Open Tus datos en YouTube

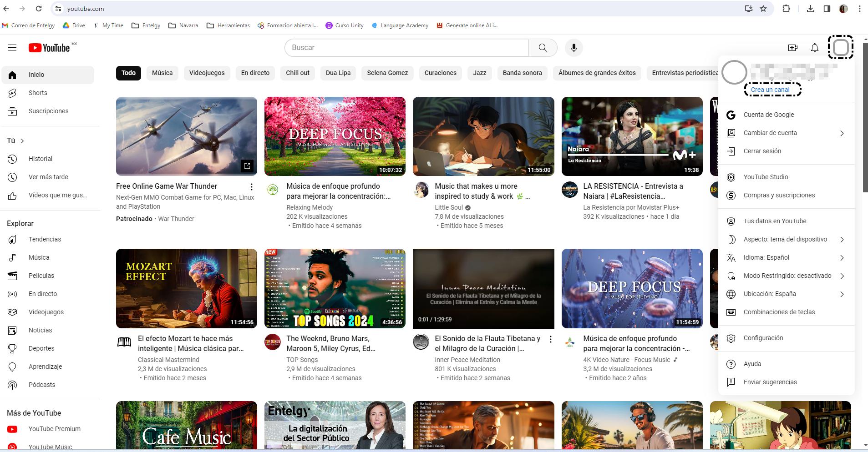(x=786, y=221)
